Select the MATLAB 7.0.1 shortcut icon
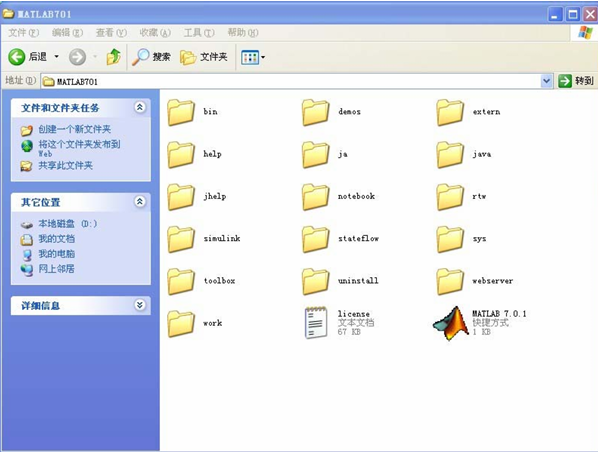598x453 pixels. click(x=450, y=323)
